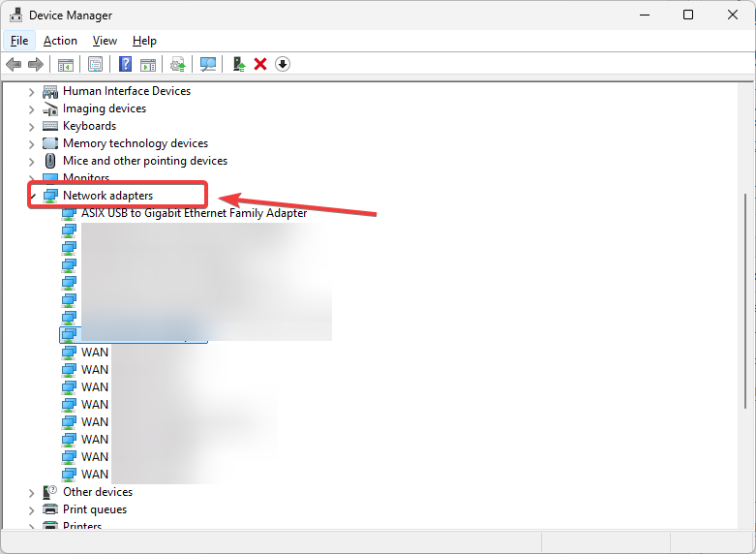Toggle the Show/Hide Console Tree toolbar icon
Image resolution: width=756 pixels, height=554 pixels.
(x=66, y=64)
